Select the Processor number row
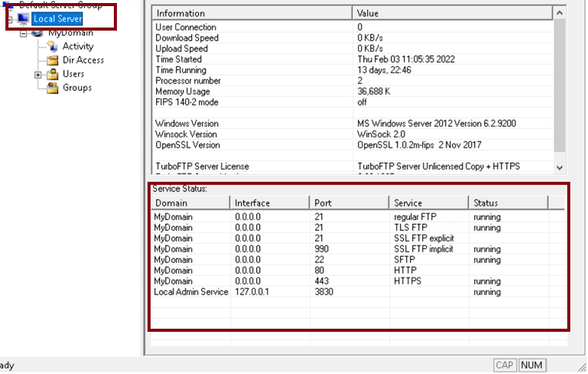The height and width of the screenshot is (374, 588). point(352,80)
